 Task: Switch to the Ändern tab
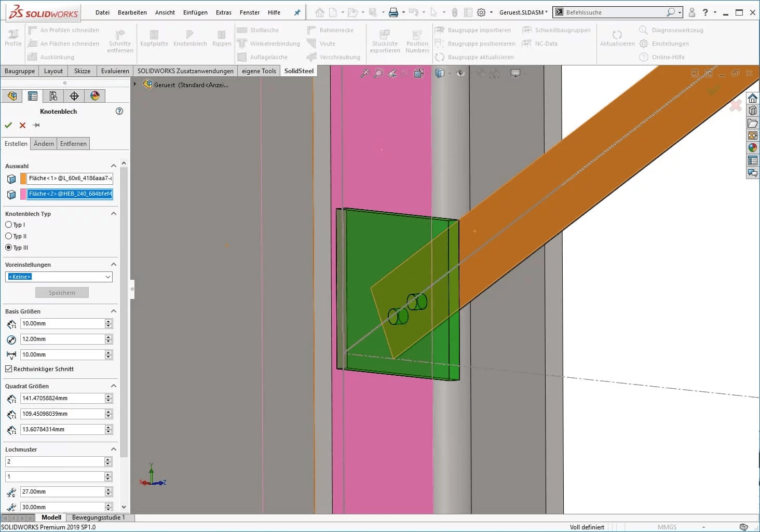click(44, 144)
